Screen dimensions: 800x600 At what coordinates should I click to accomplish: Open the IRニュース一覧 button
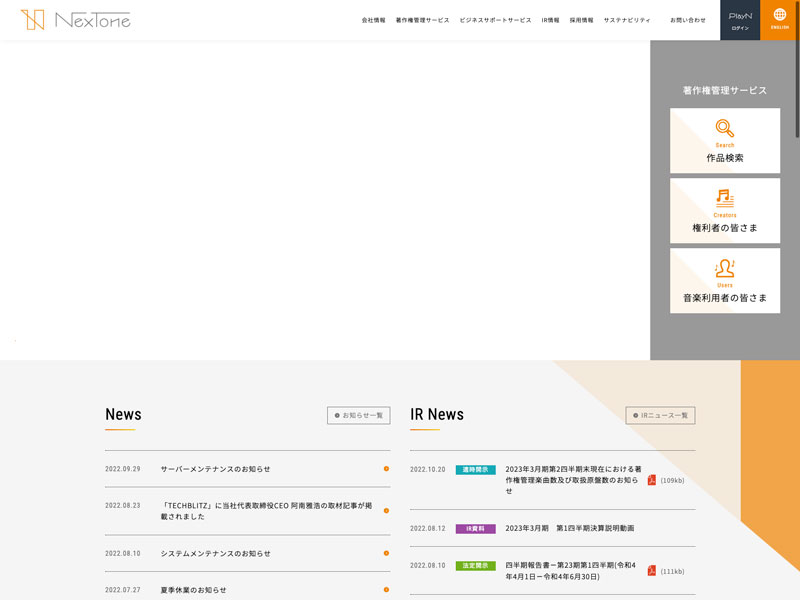(660, 415)
